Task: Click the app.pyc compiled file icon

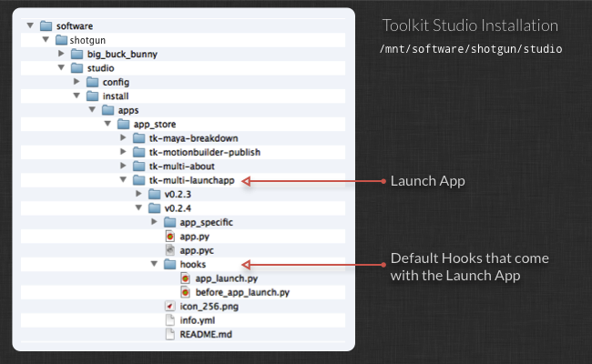Action: [x=170, y=249]
